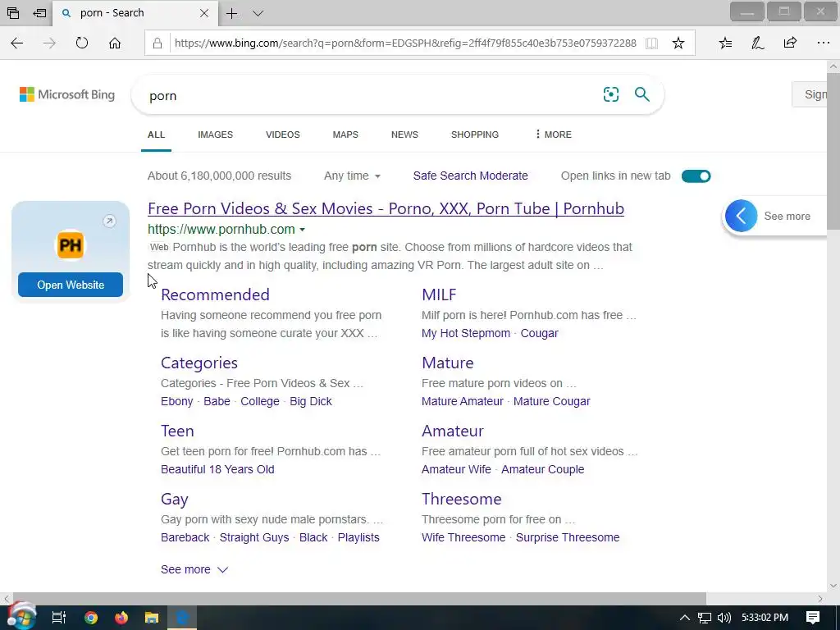Screen dimensions: 840x630
Task: Open the MORE search categories menu
Action: (554, 135)
